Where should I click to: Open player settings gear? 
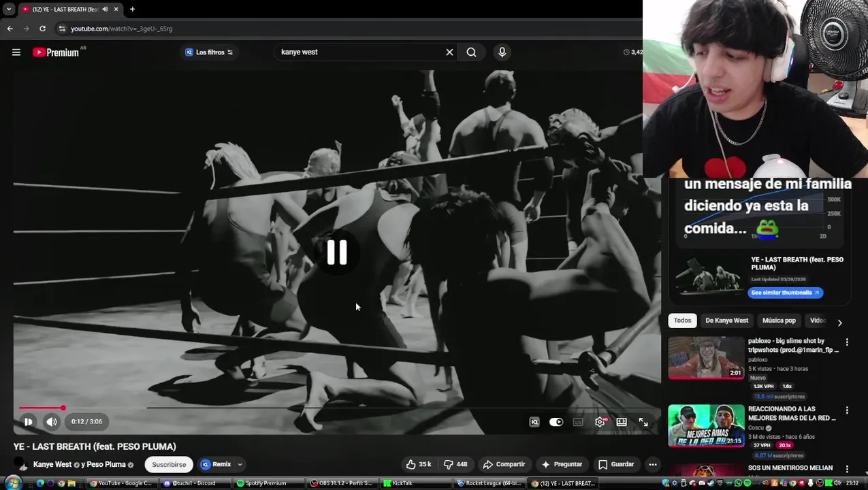600,422
